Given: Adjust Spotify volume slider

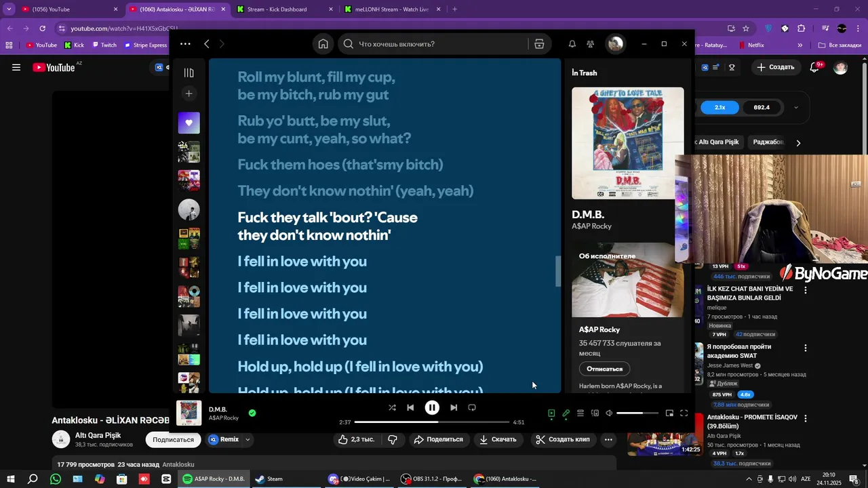Looking at the screenshot, I should (637, 413).
